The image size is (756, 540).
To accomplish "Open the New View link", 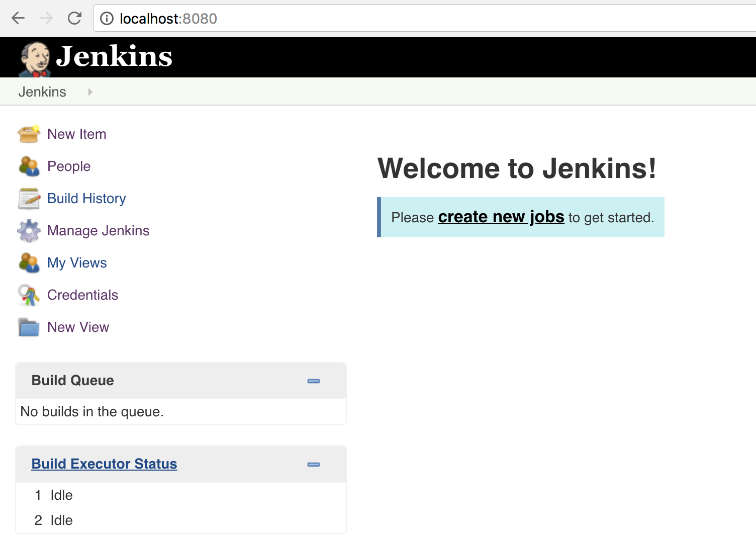I will pos(78,327).
